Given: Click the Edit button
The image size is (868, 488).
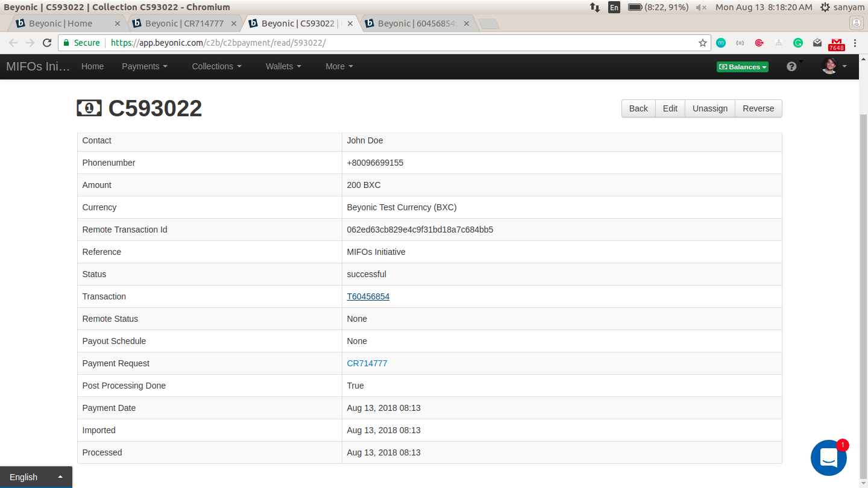Looking at the screenshot, I should click(x=670, y=108).
